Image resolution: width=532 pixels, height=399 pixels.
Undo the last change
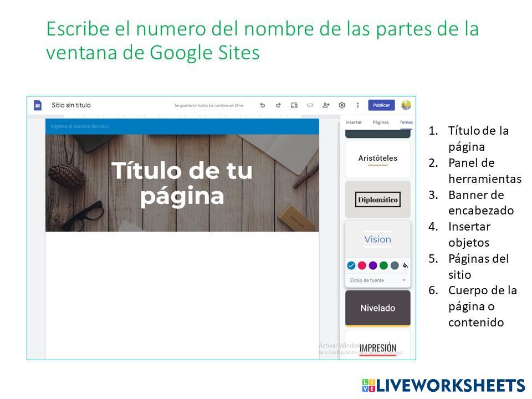[262, 105]
